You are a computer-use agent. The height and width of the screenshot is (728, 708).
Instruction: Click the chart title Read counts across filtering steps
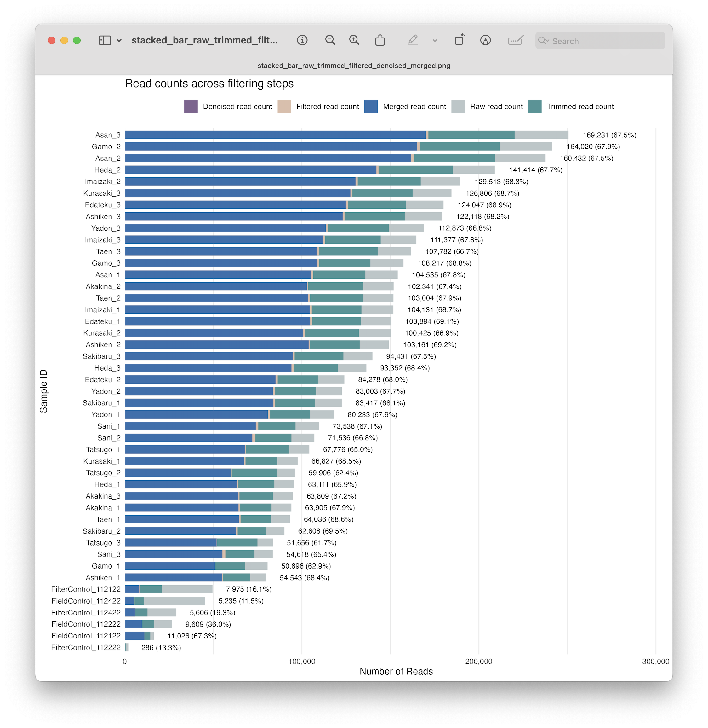tap(209, 84)
